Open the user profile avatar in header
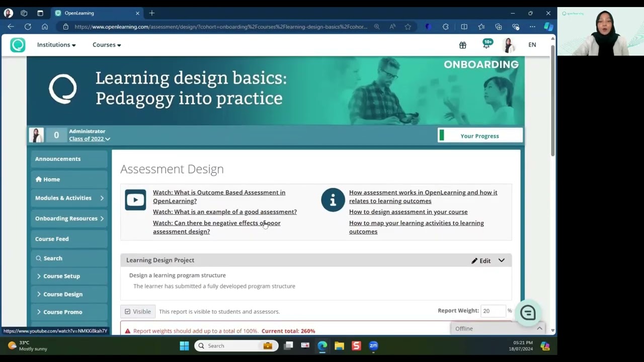Viewport: 644px width, 362px height. tap(509, 45)
